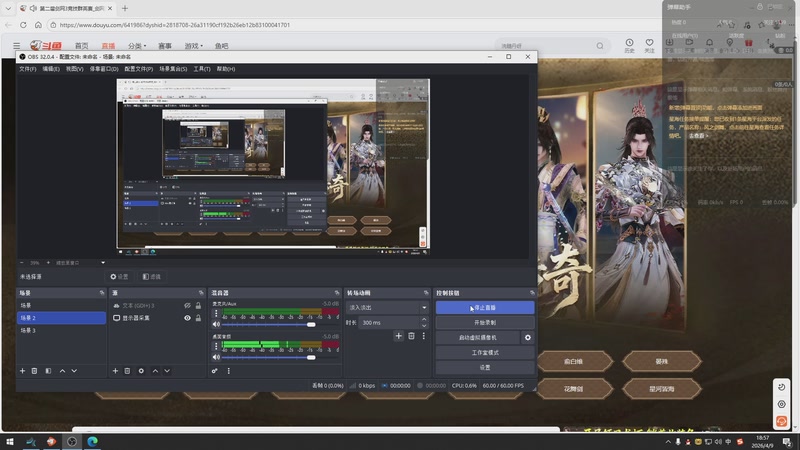Add a new scene in Scenes panel
This screenshot has height=450, width=800.
[x=22, y=371]
